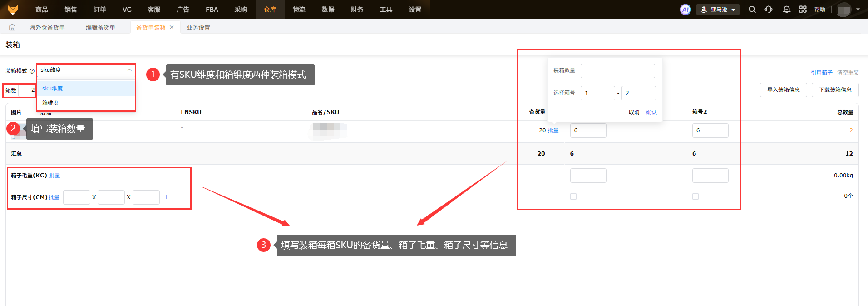Open the 设置 menu
Image resolution: width=868 pixels, height=306 pixels.
pyautogui.click(x=415, y=10)
